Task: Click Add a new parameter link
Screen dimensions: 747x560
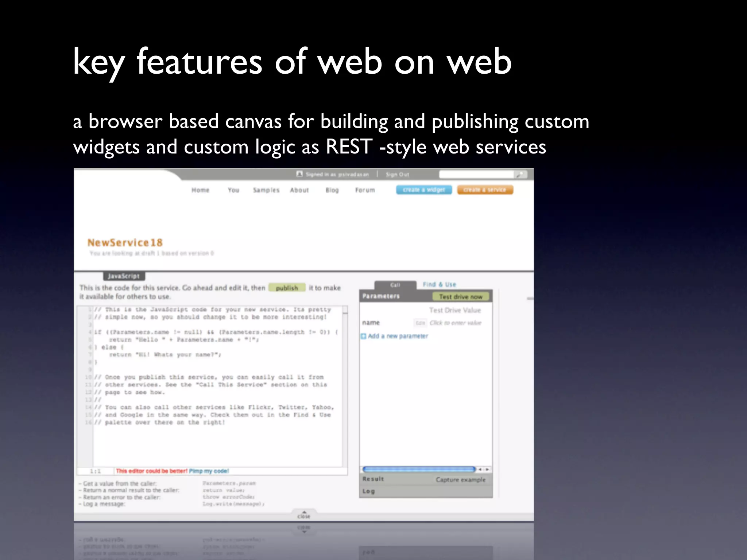Action: [398, 336]
